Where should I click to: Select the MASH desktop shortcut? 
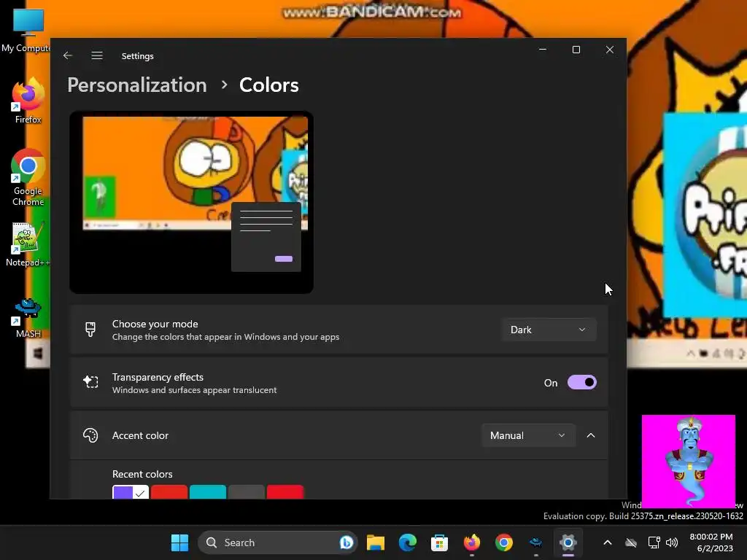pyautogui.click(x=28, y=318)
